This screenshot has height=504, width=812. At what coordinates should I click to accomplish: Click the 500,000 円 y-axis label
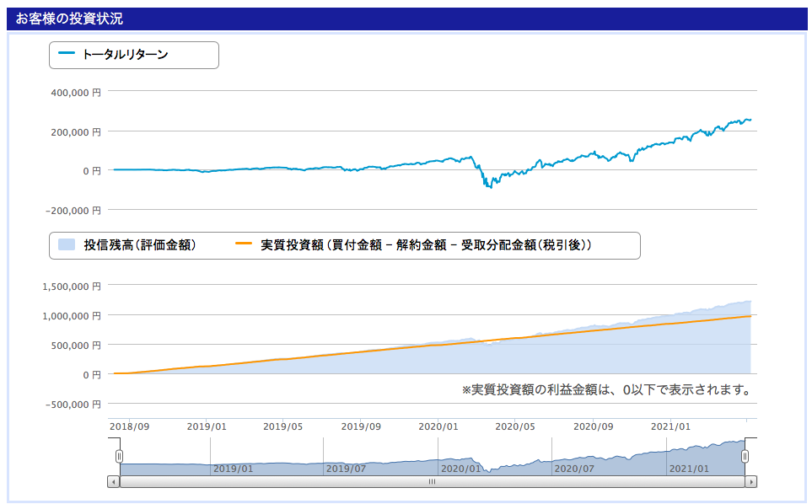pos(76,346)
